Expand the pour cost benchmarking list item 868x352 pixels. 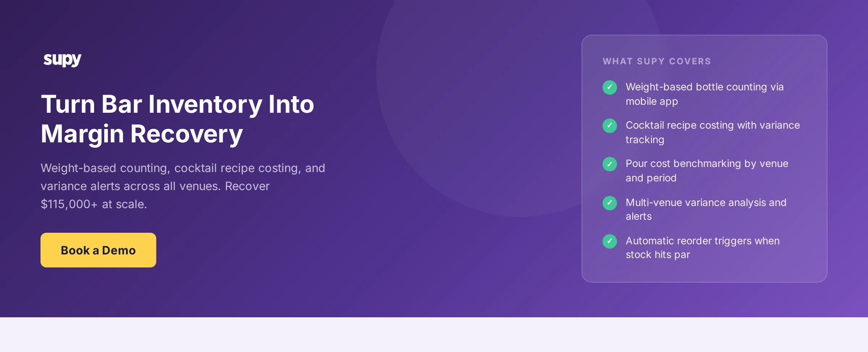[707, 171]
